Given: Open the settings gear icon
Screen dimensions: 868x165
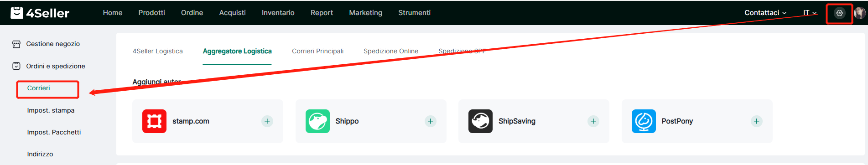Looking at the screenshot, I should (x=839, y=13).
